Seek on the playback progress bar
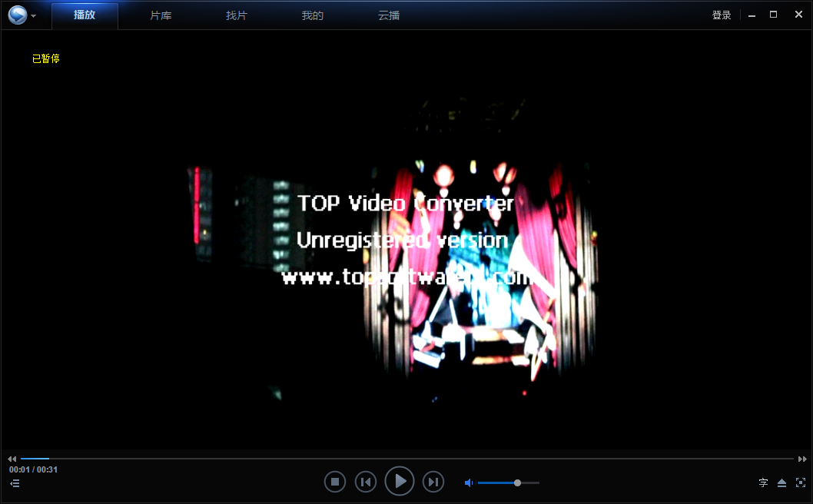The image size is (813, 504). pyautogui.click(x=407, y=459)
